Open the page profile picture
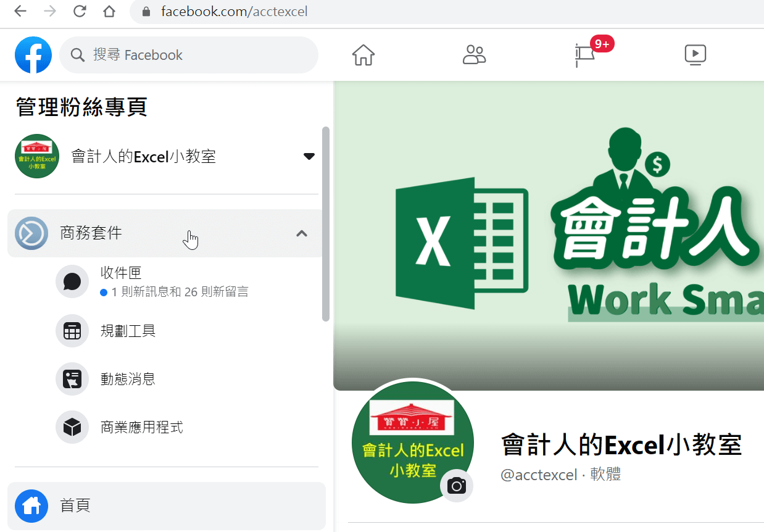The height and width of the screenshot is (532, 764). click(x=412, y=443)
